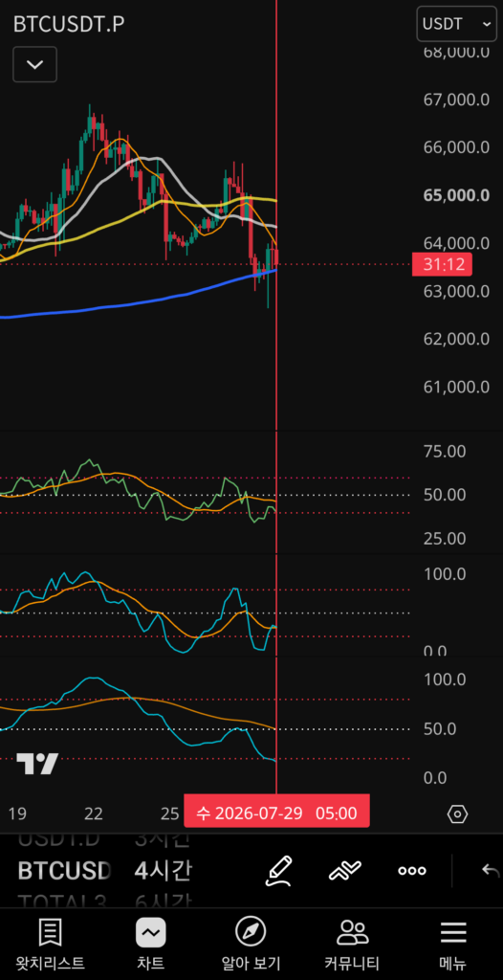Tap the BTCUSDT.P symbol title
The height and width of the screenshot is (980, 503).
click(x=69, y=24)
